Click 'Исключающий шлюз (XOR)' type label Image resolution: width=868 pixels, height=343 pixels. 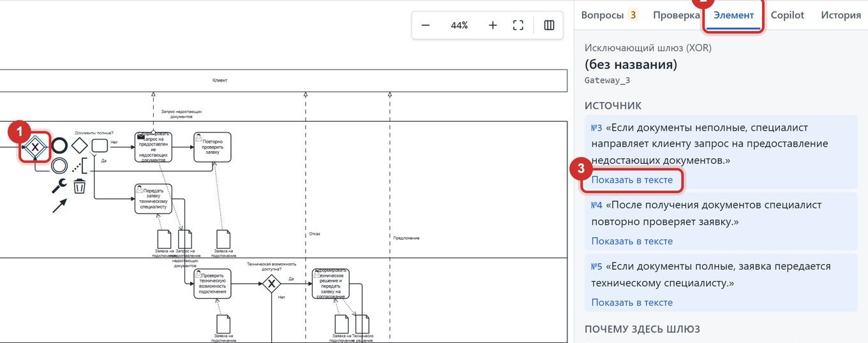(x=648, y=48)
